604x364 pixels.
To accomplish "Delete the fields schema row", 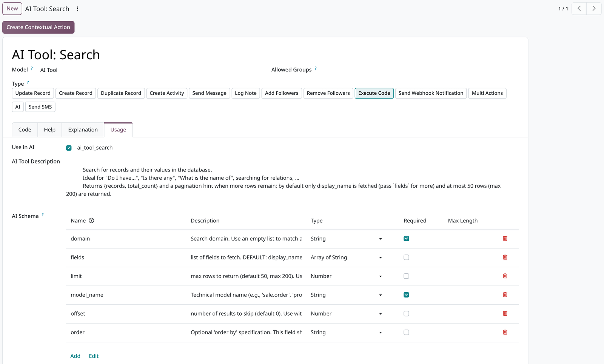I will tap(505, 257).
